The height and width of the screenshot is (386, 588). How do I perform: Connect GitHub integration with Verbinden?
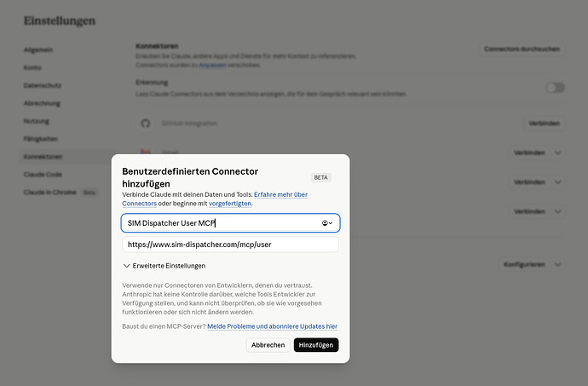tap(545, 124)
